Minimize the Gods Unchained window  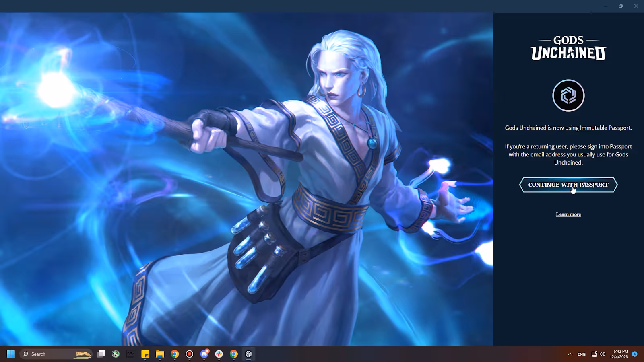pos(605,6)
